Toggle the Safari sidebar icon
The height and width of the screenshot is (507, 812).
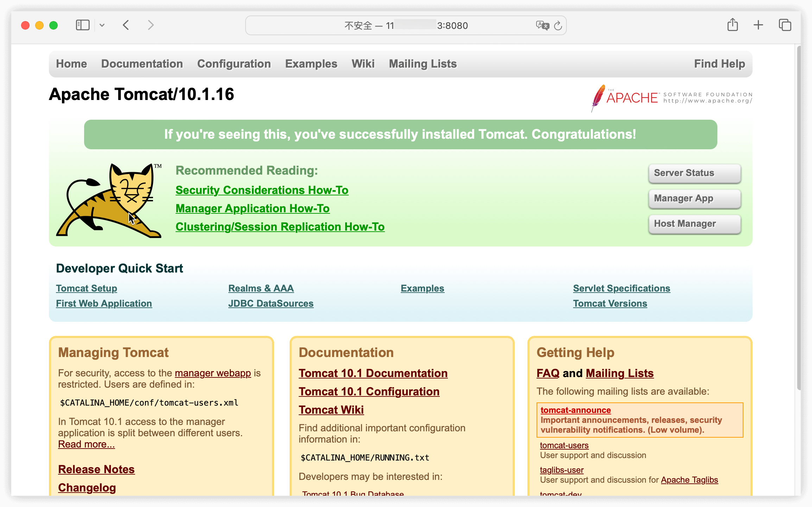coord(83,25)
